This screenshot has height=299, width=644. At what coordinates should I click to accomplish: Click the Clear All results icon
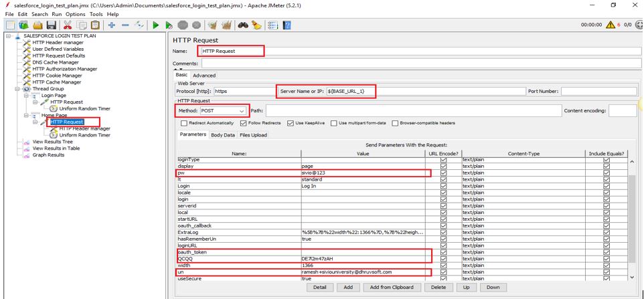(226, 25)
